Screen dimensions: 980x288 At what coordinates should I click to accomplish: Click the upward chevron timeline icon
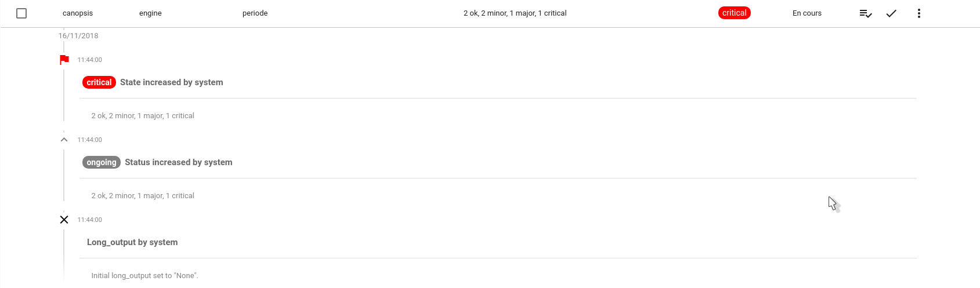(x=64, y=140)
